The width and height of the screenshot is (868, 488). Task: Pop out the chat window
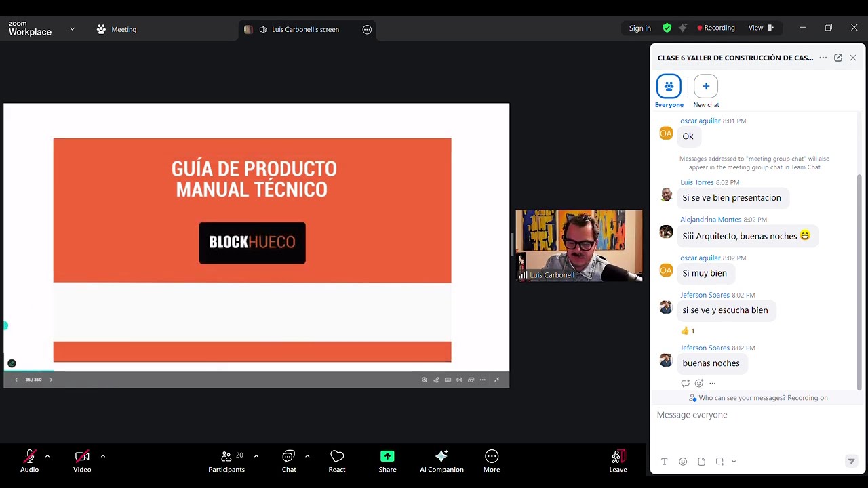(838, 58)
